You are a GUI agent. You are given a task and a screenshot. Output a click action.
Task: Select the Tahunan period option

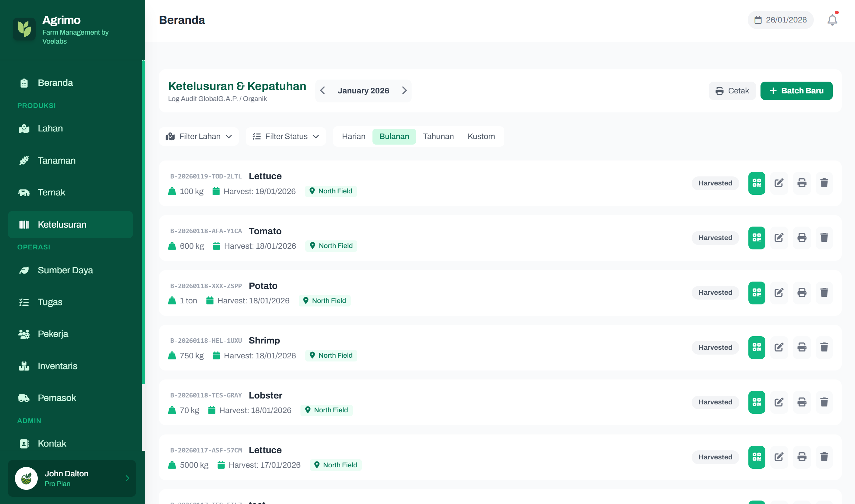click(x=438, y=136)
